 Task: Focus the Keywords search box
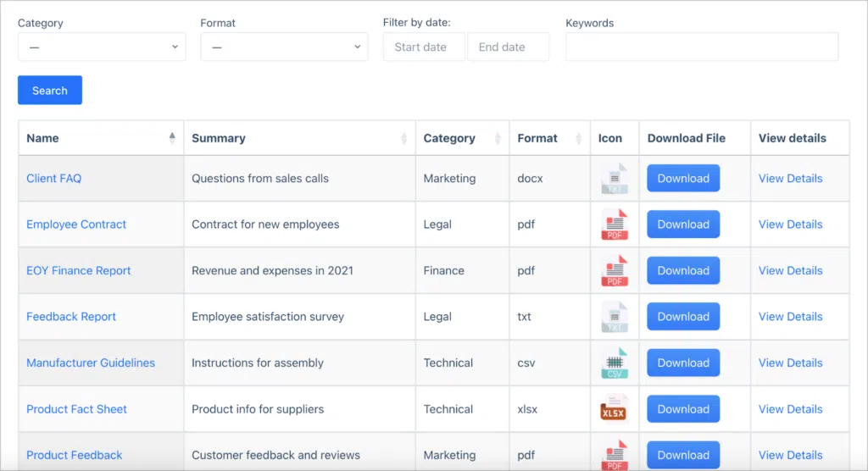pos(702,47)
